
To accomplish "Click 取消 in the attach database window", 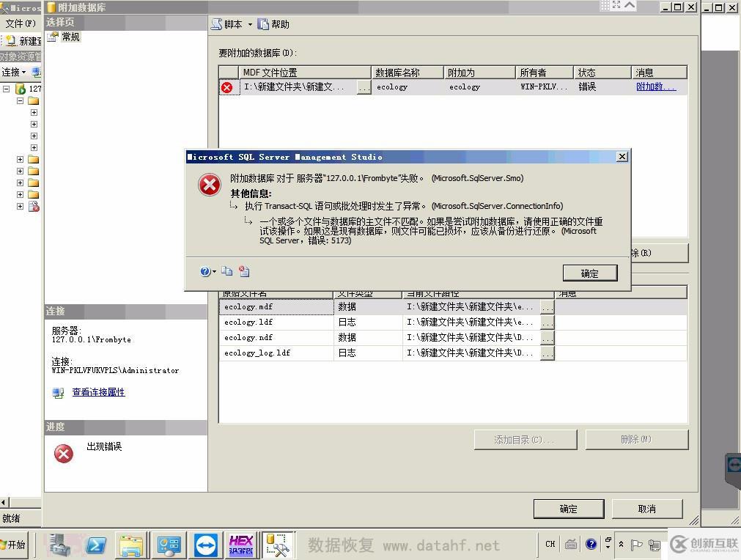I will tap(647, 509).
